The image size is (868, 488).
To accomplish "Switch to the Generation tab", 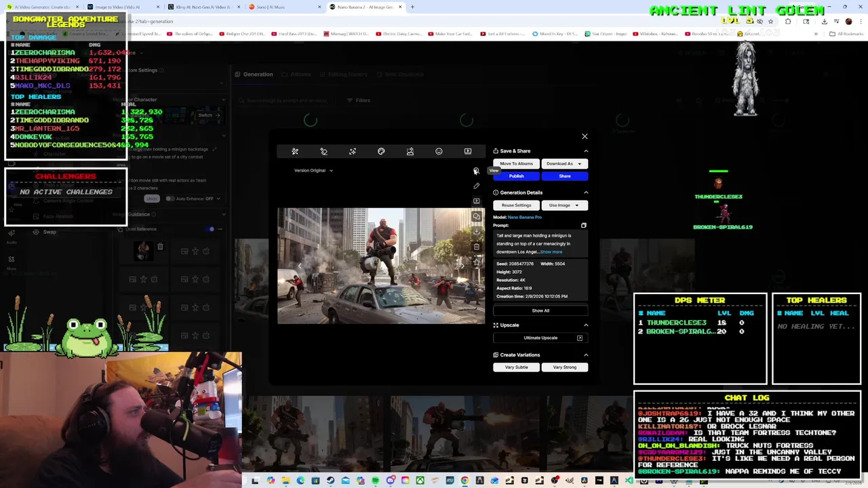I will tap(254, 75).
